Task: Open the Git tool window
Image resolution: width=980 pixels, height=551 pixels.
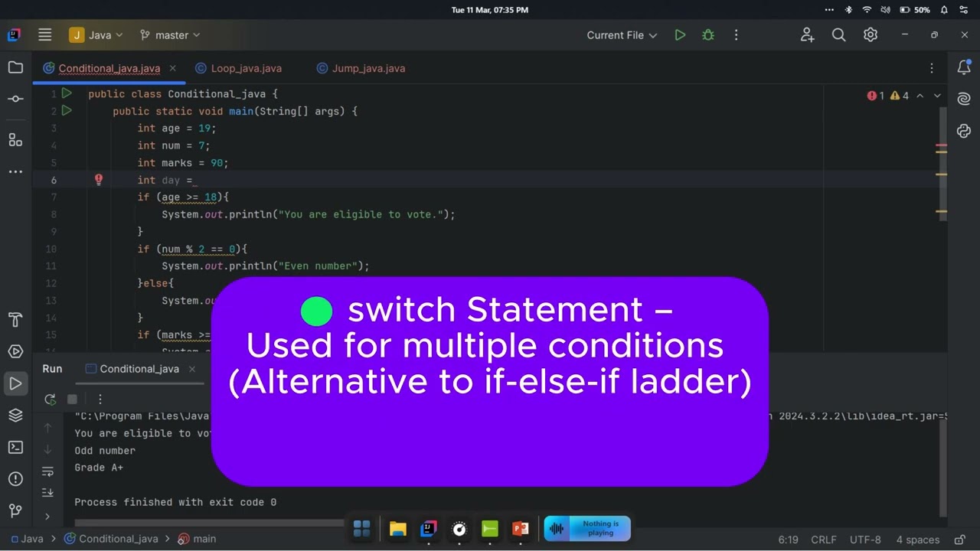Action: click(15, 510)
